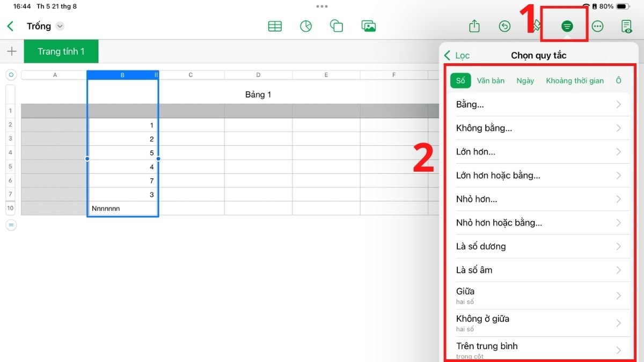
Task: Select row header 5
Action: coord(10,166)
